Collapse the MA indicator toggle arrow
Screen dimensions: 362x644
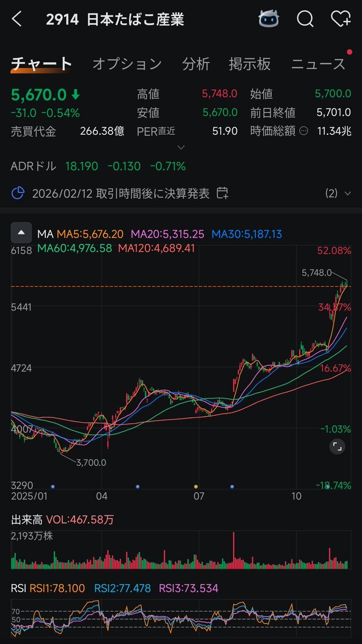coord(21,233)
